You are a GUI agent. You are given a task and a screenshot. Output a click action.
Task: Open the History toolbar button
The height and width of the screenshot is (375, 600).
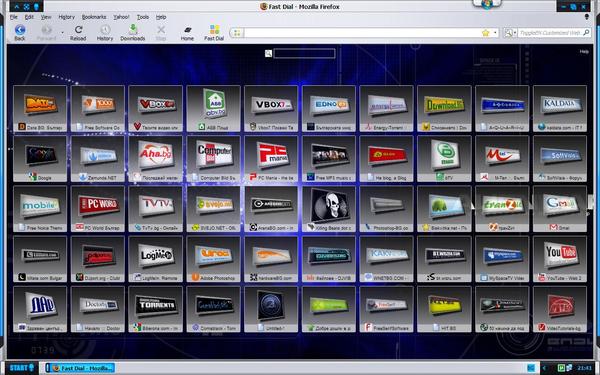click(105, 33)
